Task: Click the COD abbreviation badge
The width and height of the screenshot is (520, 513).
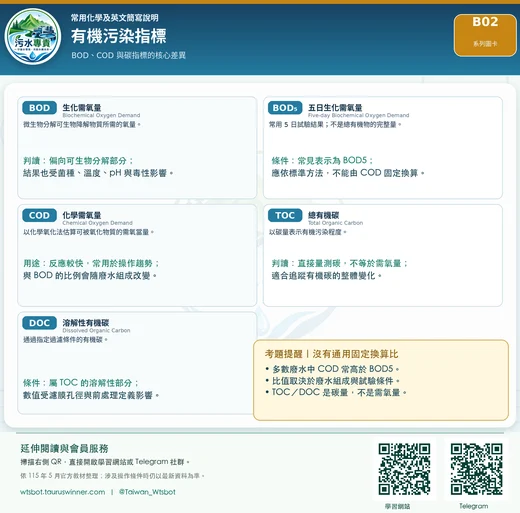Action: click(x=39, y=215)
